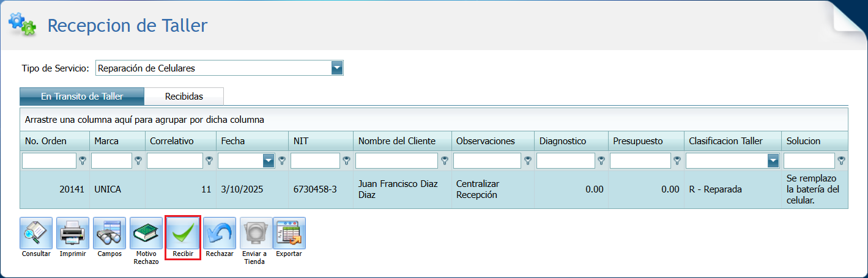Viewport: 868px width, 278px height.
Task: Click the Enviar a Tienda icon
Action: (x=255, y=233)
